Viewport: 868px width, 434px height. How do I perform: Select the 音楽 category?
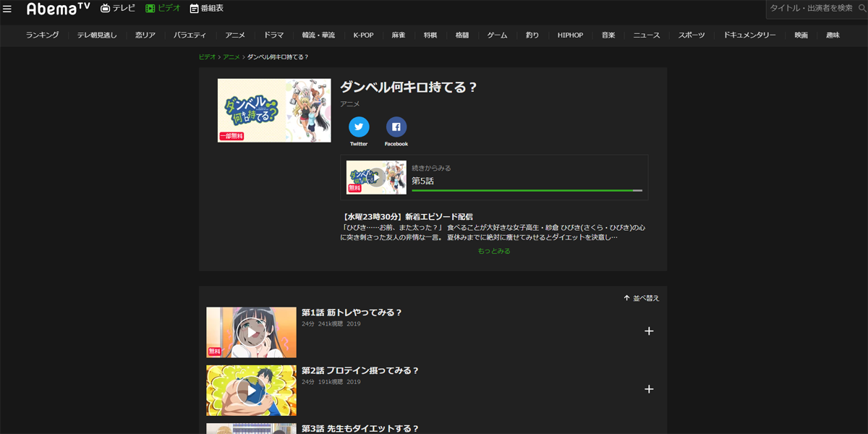pos(608,35)
